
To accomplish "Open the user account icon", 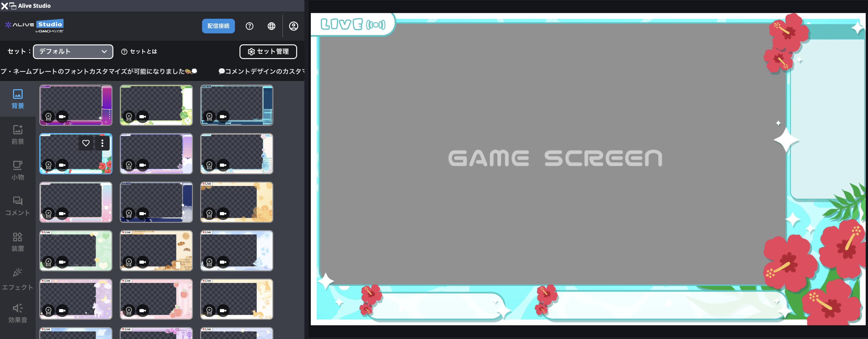I will tap(293, 26).
